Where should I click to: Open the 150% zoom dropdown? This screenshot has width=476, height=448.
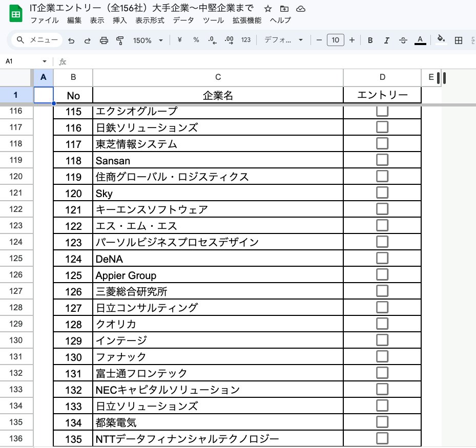(x=148, y=40)
